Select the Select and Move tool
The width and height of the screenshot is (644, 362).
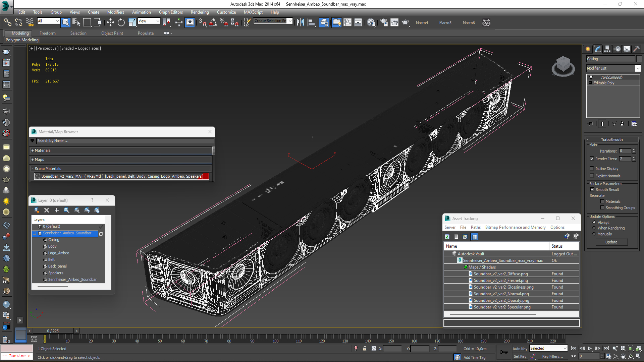(110, 22)
